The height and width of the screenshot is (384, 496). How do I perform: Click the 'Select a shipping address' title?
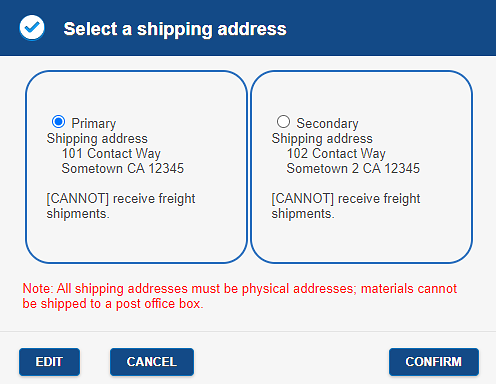pos(175,29)
